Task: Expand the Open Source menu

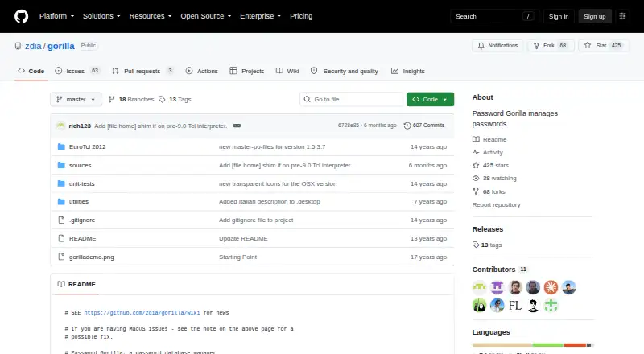Action: (206, 16)
